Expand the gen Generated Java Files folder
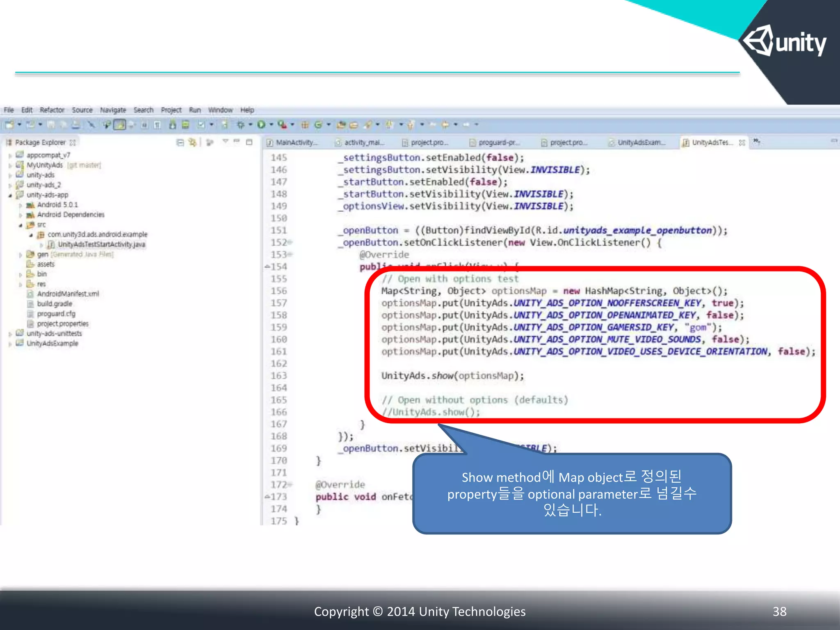 point(21,255)
